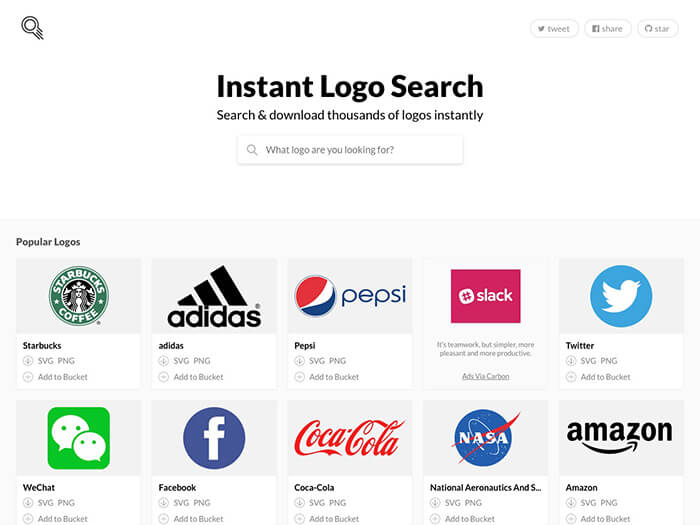This screenshot has width=700, height=525.
Task: Select the NASA logo thumbnail
Action: [486, 438]
